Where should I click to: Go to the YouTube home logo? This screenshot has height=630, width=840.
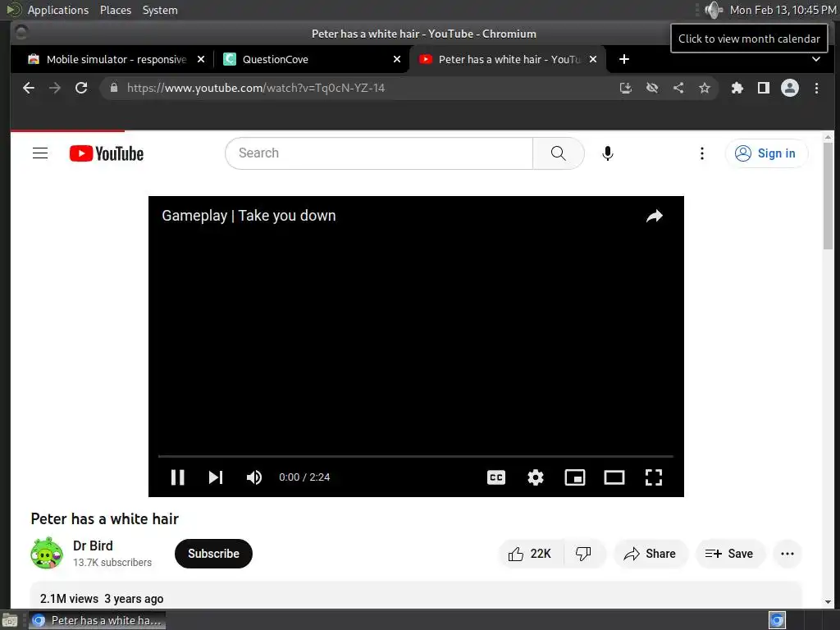[107, 153]
